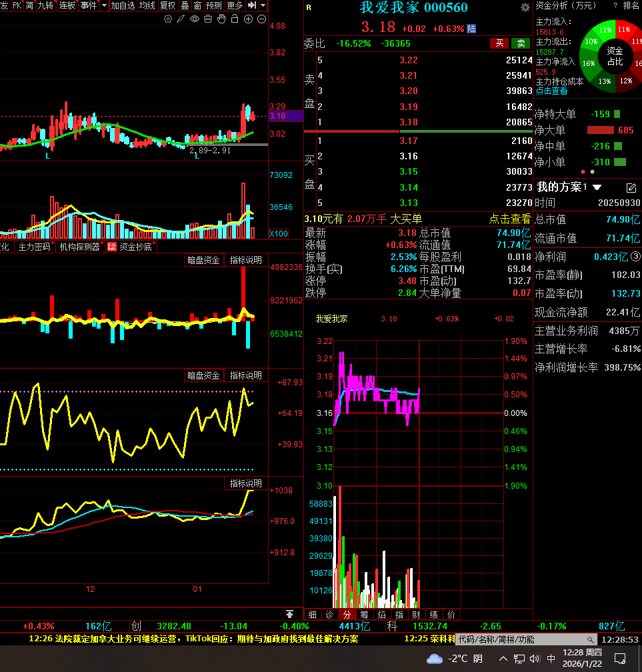Open chart settings gear icon
Viewport: 642px width, 672px height.
(x=168, y=19)
